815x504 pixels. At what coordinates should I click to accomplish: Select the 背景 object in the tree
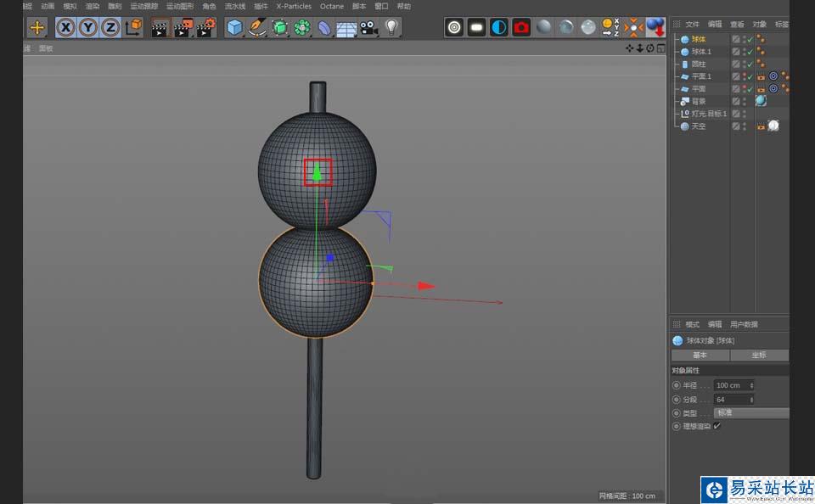pyautogui.click(x=699, y=101)
